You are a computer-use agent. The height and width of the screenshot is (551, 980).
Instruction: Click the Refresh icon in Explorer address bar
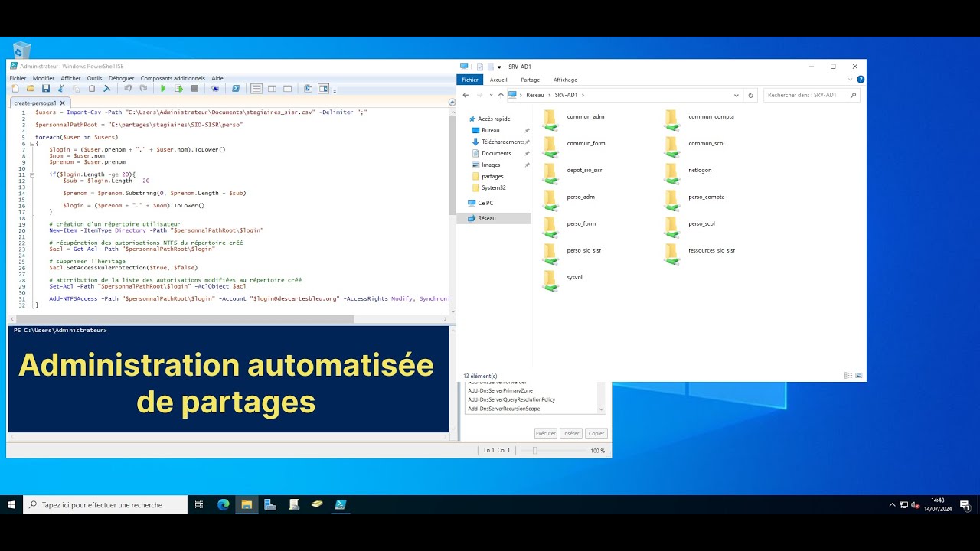click(750, 95)
